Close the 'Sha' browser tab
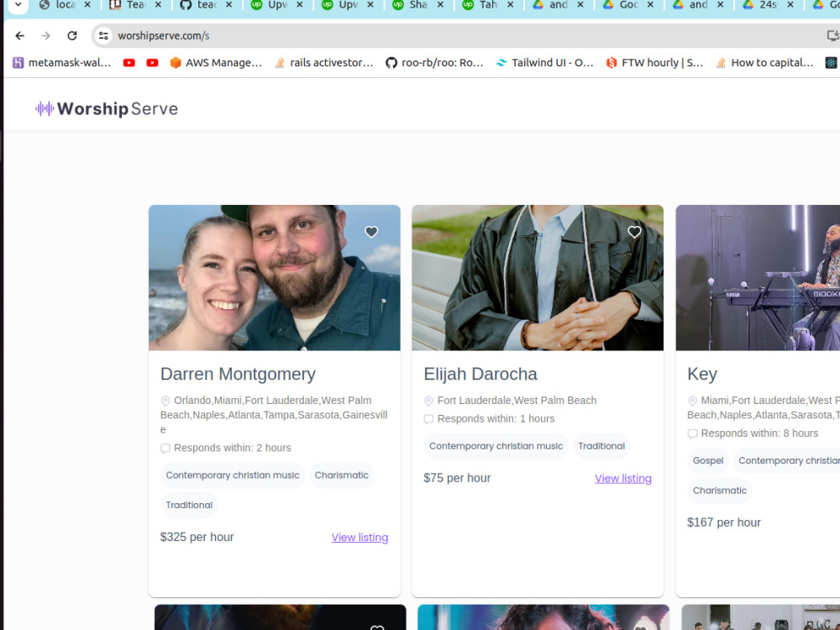Screen dimensions: 840x630 440,5
